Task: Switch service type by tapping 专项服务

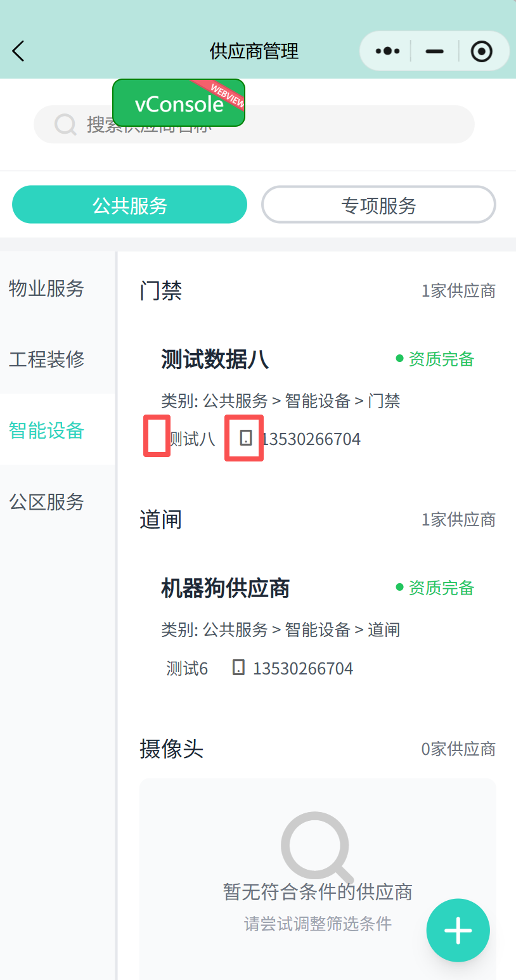Action: (378, 204)
